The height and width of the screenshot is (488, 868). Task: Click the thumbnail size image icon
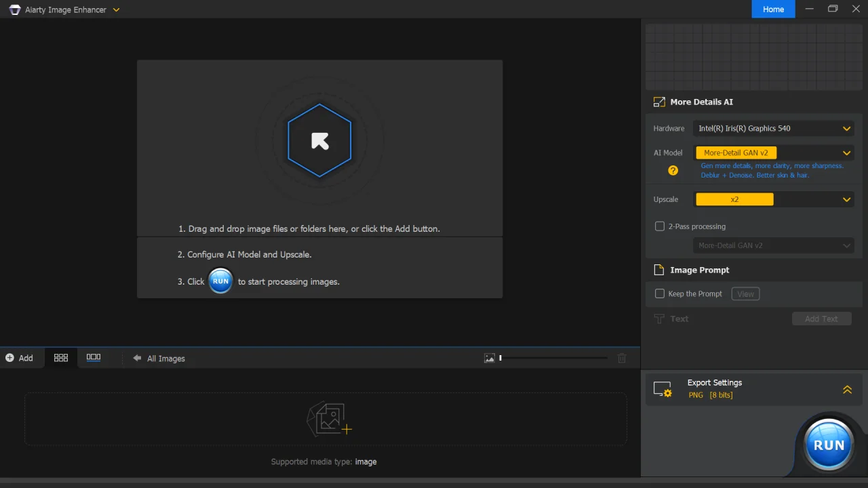490,358
